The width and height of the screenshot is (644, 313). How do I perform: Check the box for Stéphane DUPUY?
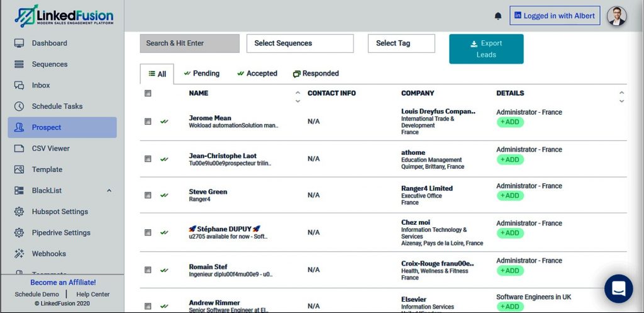click(148, 232)
